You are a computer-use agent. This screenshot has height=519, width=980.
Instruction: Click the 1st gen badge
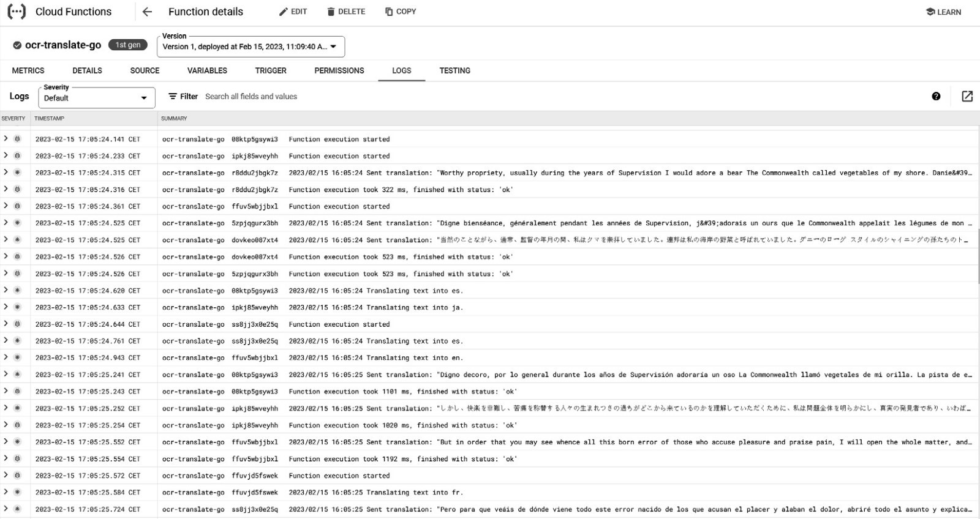click(128, 45)
